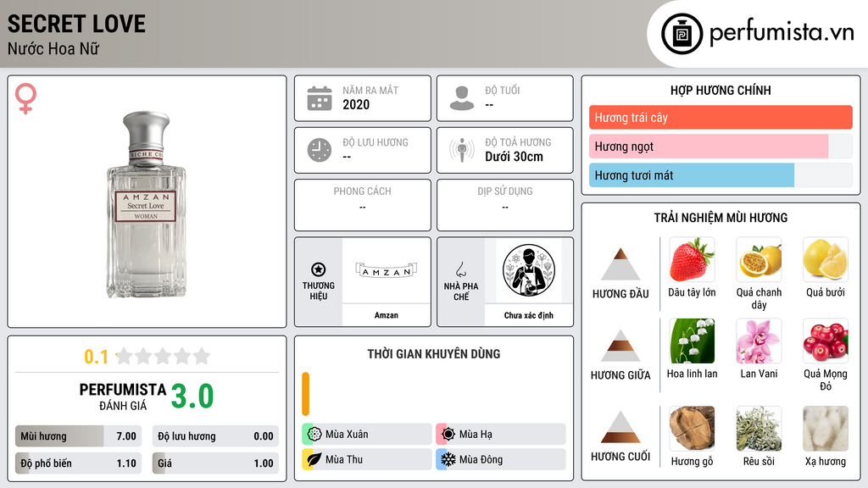
Task: Click the Hương gỗ wood image
Action: coord(692,428)
